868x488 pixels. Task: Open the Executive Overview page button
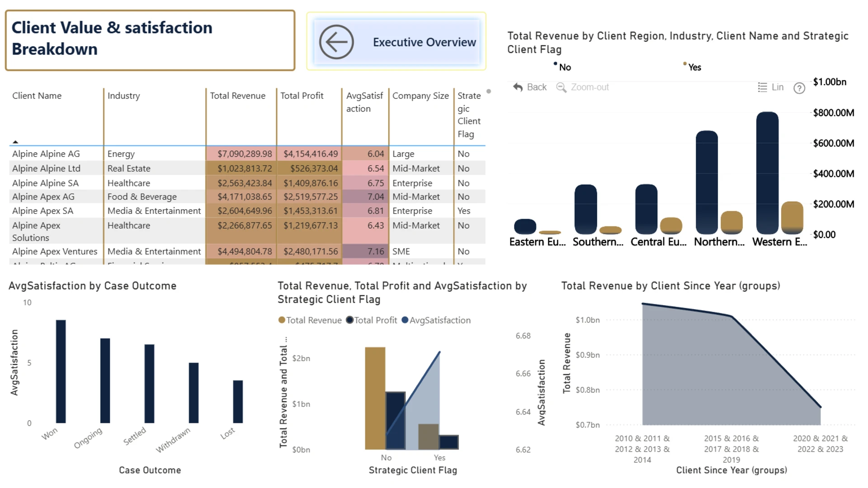(x=396, y=42)
